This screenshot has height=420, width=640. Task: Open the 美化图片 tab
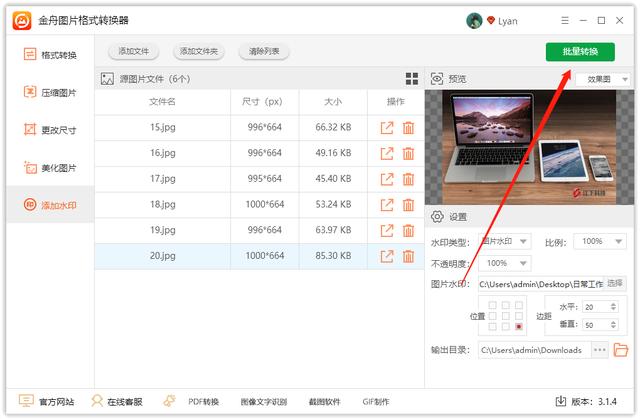tap(50, 167)
